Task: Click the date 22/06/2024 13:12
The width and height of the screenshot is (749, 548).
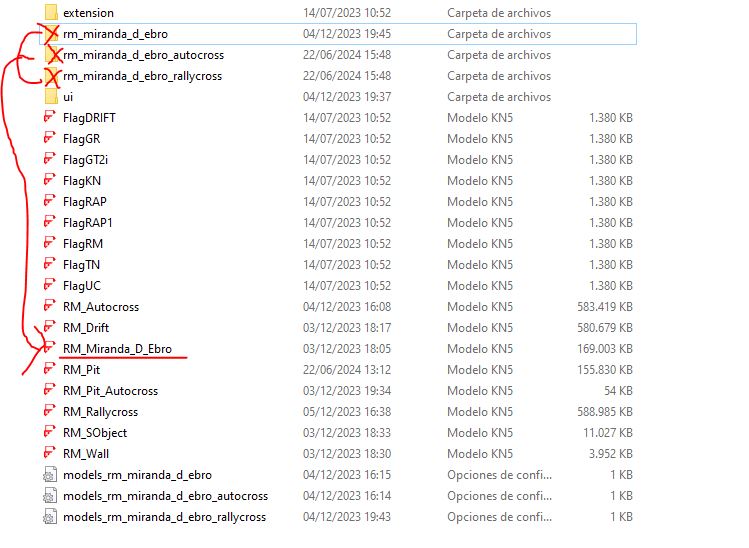Action: (347, 370)
